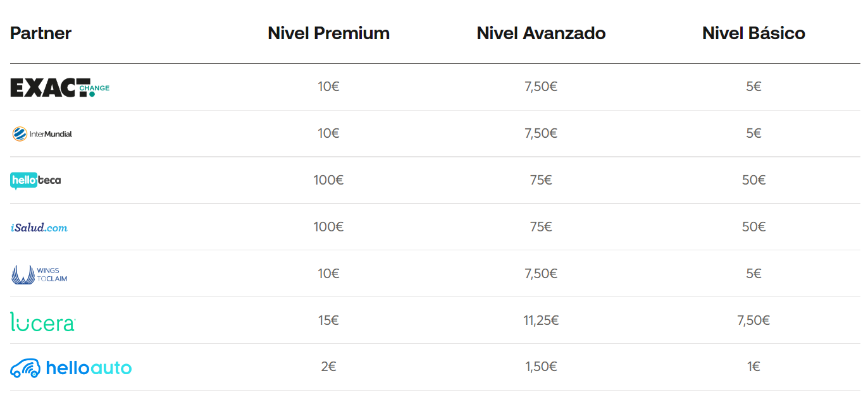
Task: Click the Wings To Claim logo
Action: click(39, 274)
